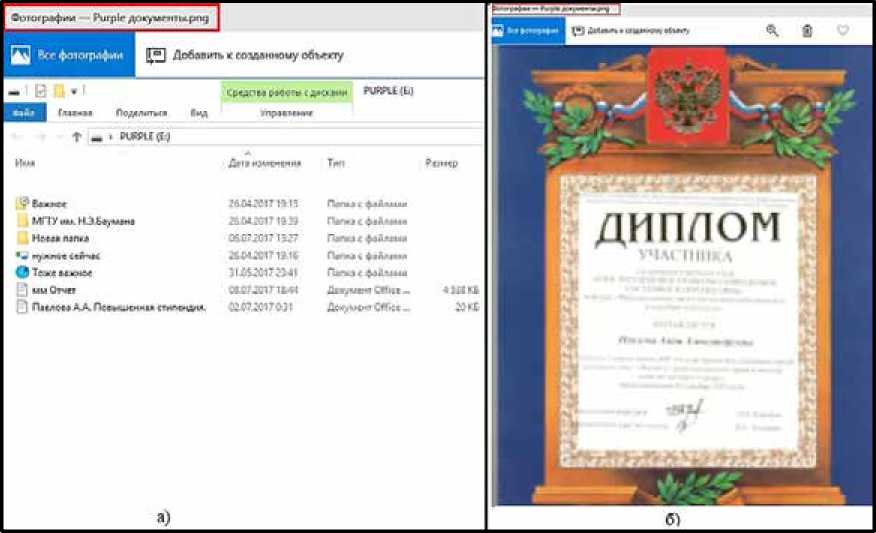Viewport: 876px width, 533px height.
Task: Click the folder icon of МГТУ им. Н.Э.Баумана
Action: (22, 221)
